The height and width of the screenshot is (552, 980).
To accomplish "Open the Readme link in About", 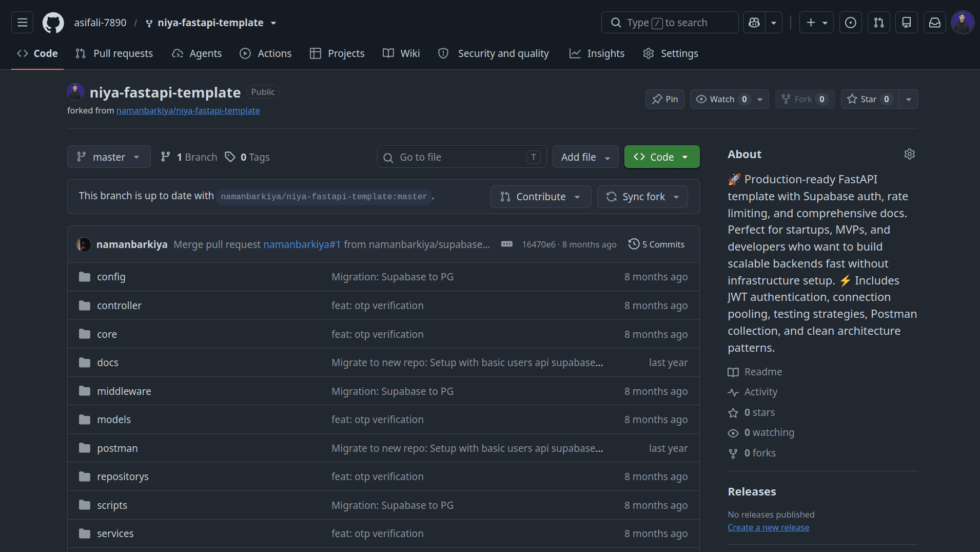I will click(755, 372).
